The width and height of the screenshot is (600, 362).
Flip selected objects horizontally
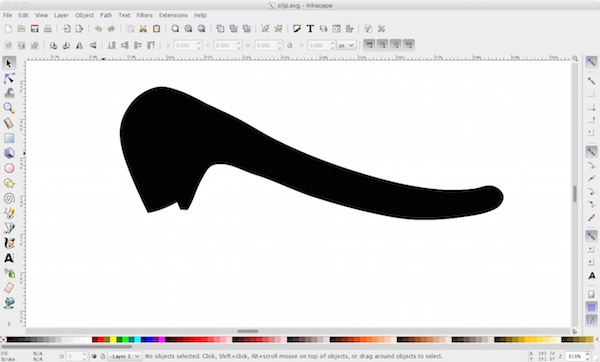click(80, 46)
